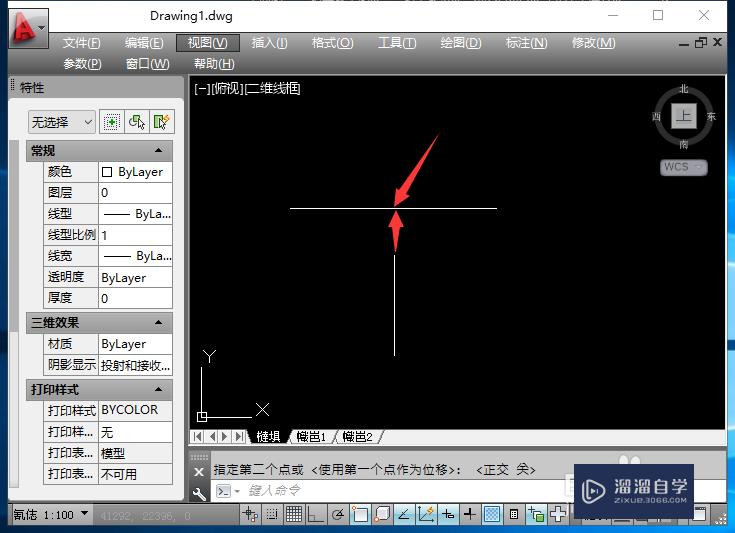Open the 视图(V) menu
The height and width of the screenshot is (533, 735).
click(208, 43)
